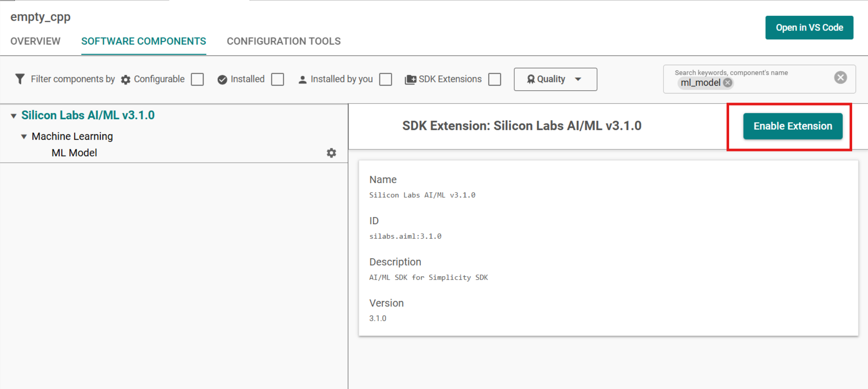Click the SDK Extensions folder icon
The image size is (868, 389).
tap(410, 80)
